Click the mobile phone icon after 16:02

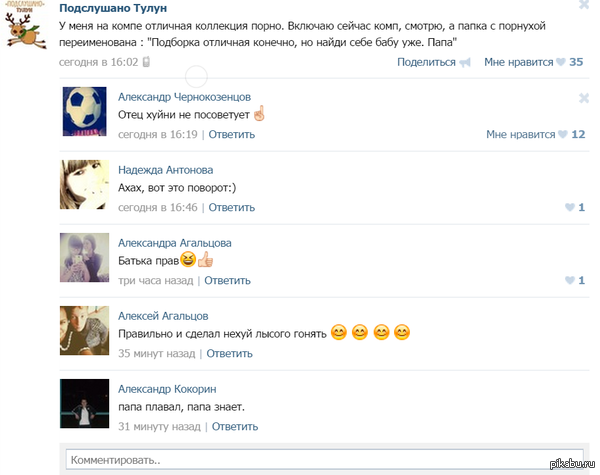[x=146, y=62]
